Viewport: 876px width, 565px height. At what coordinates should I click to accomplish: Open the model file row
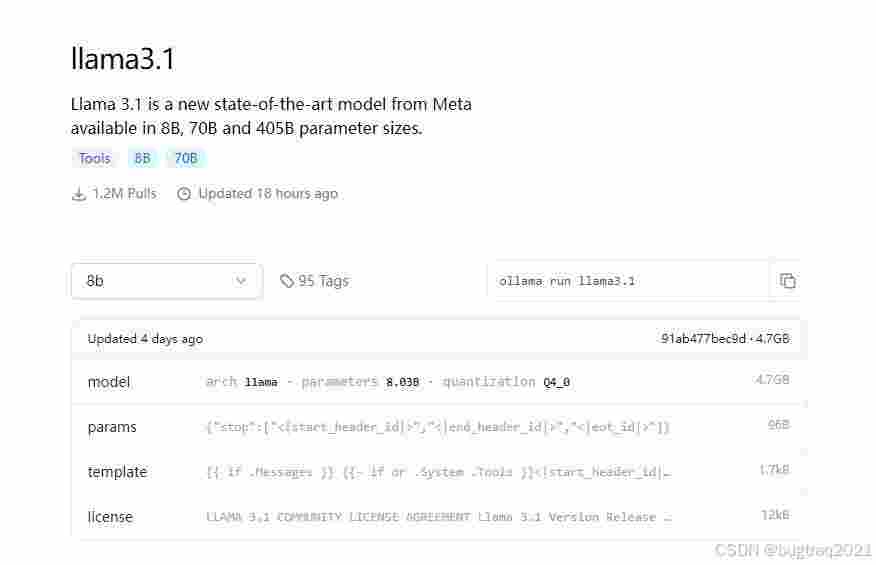[x=439, y=382]
